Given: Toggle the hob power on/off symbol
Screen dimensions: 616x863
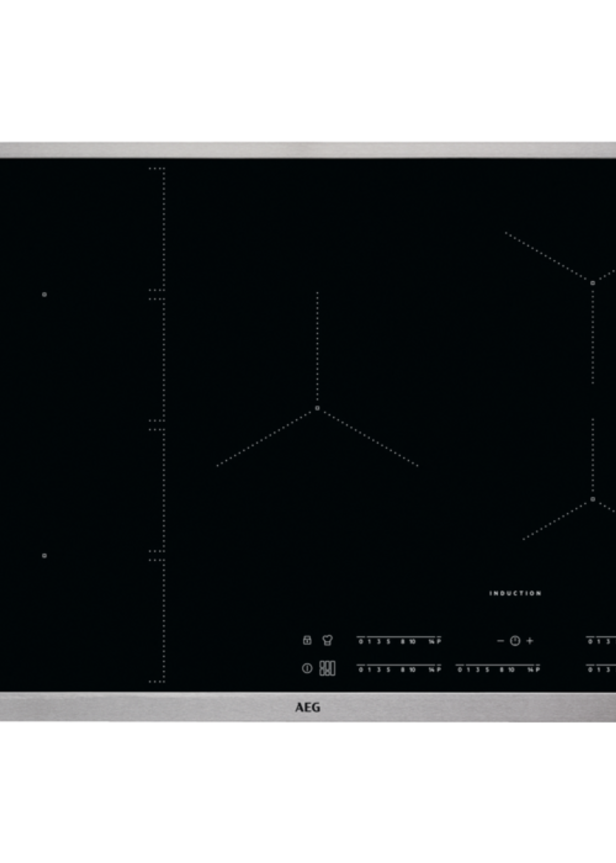Looking at the screenshot, I should 307,668.
